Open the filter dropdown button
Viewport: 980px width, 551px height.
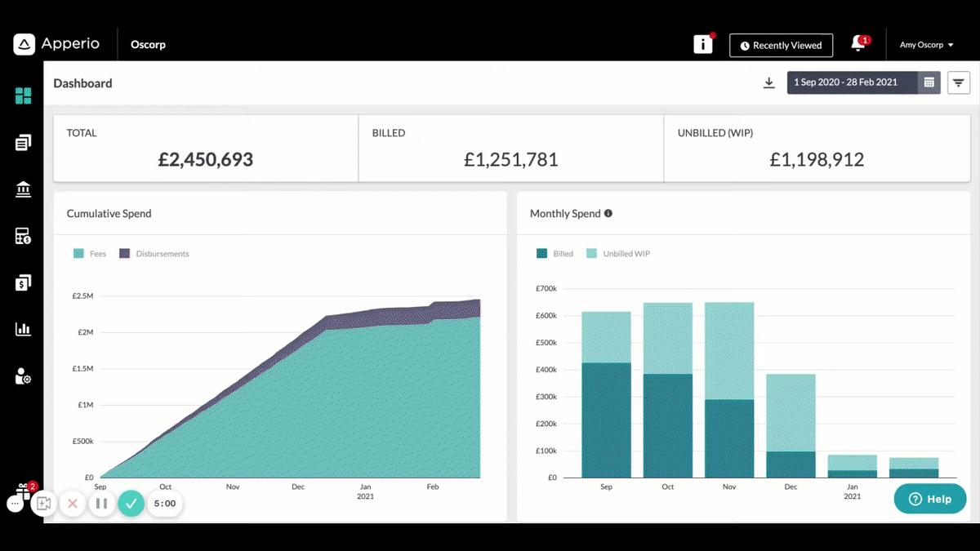click(959, 82)
